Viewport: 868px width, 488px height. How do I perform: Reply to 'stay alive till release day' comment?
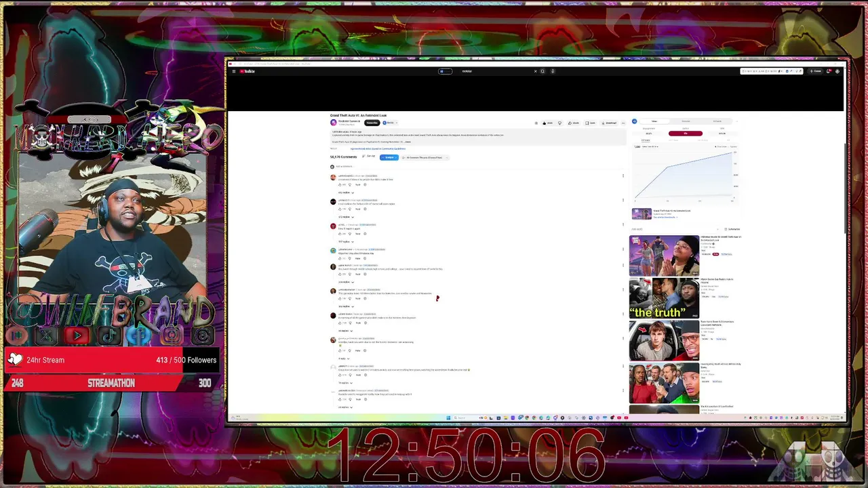click(x=358, y=258)
